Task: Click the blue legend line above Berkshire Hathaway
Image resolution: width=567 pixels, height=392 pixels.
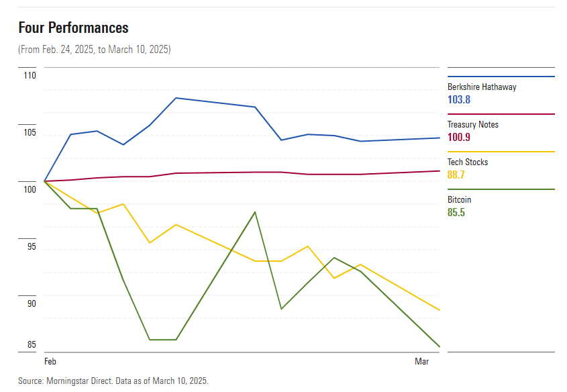Action: (501, 77)
